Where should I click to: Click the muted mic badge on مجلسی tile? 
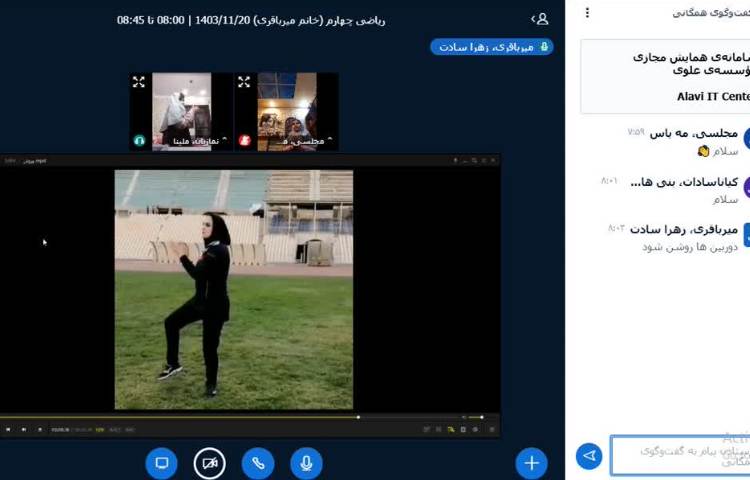click(x=244, y=141)
